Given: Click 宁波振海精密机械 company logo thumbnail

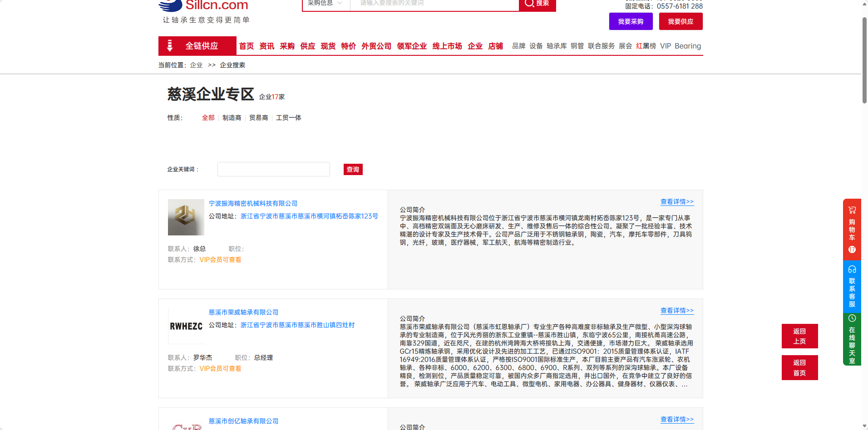Looking at the screenshot, I should [186, 217].
